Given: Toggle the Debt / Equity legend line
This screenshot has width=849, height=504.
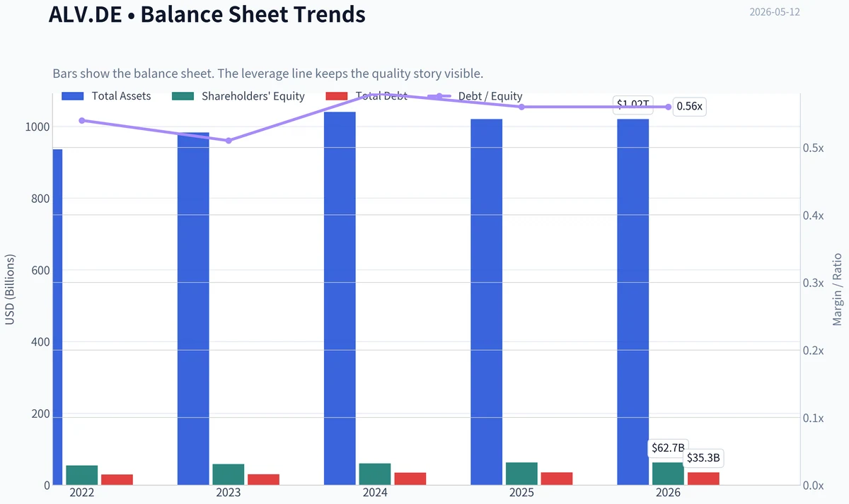Looking at the screenshot, I should click(x=475, y=96).
